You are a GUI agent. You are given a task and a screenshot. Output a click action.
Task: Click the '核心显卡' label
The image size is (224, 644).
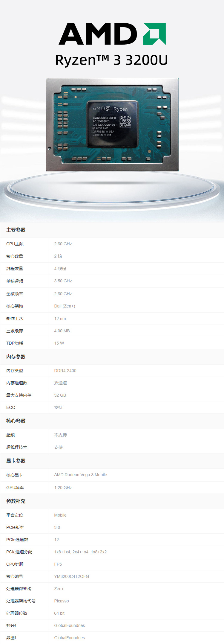point(15,475)
